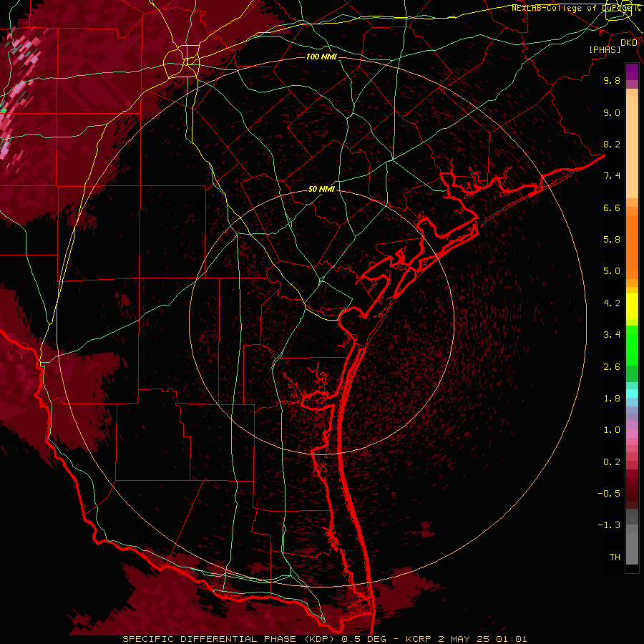
Task: Pick the purple swatch atop the color bar
Action: [x=632, y=72]
